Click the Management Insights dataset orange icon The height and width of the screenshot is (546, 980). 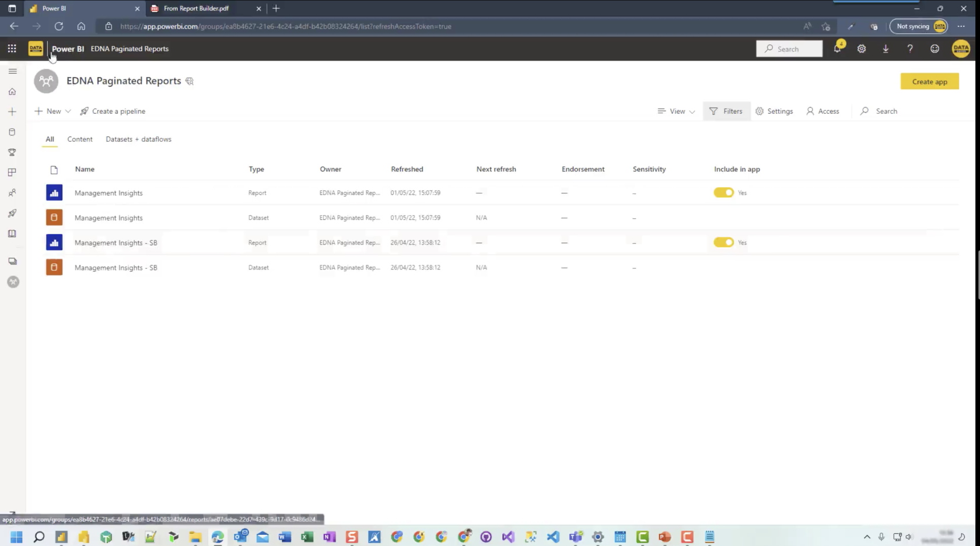pos(54,218)
